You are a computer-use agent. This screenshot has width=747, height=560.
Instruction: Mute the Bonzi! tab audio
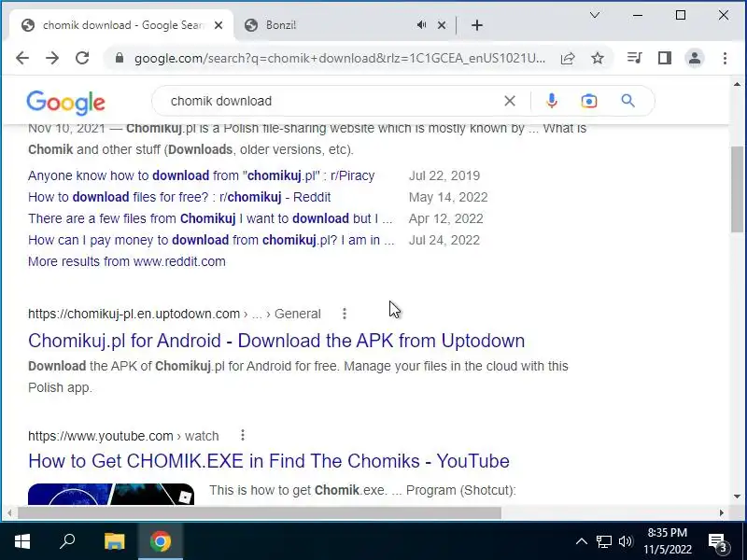pyautogui.click(x=421, y=25)
